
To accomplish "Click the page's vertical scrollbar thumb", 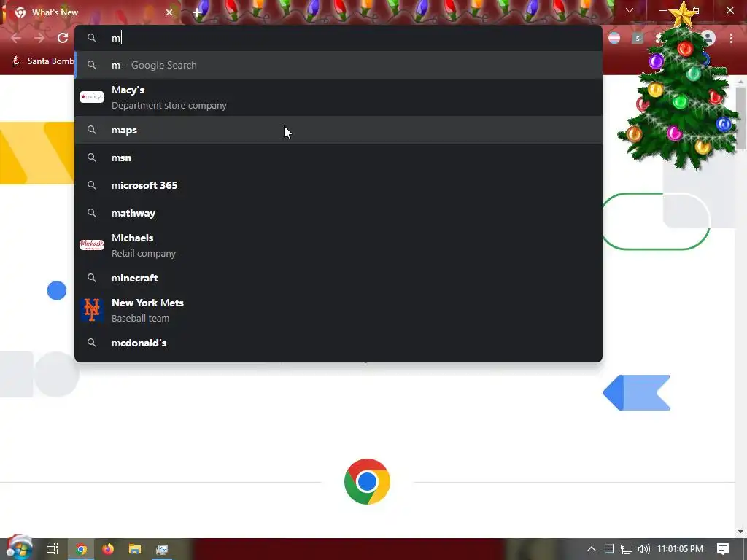I will [x=740, y=118].
